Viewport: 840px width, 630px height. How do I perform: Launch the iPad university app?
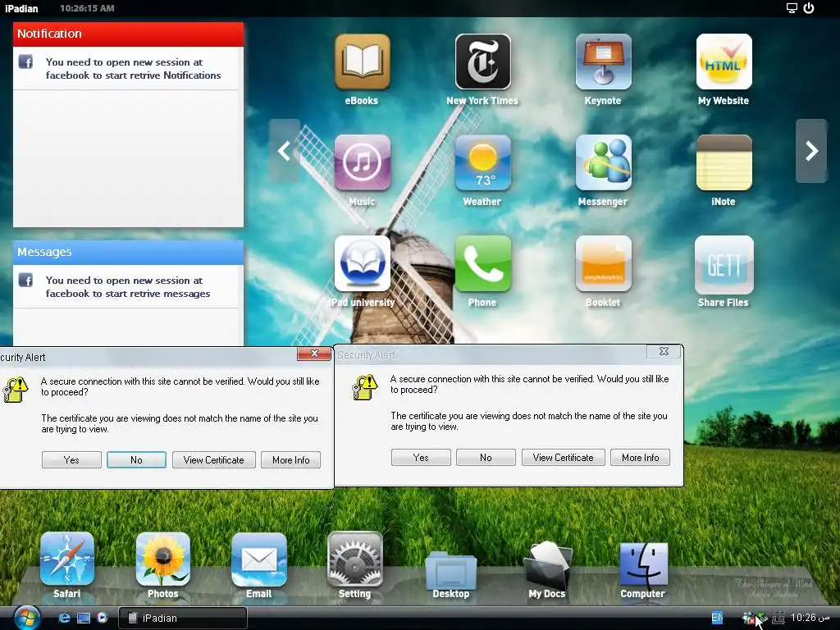[362, 263]
